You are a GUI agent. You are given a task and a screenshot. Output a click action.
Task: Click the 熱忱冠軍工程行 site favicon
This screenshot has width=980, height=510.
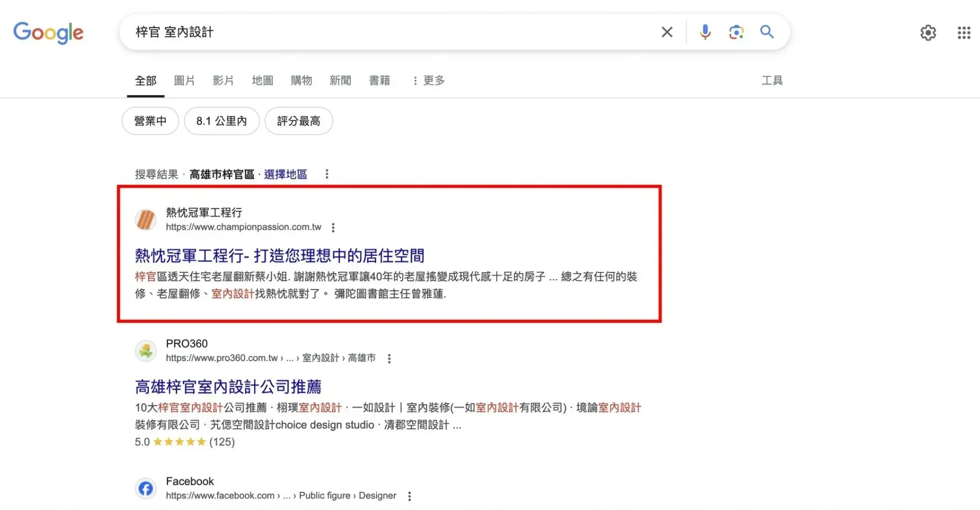tap(146, 219)
